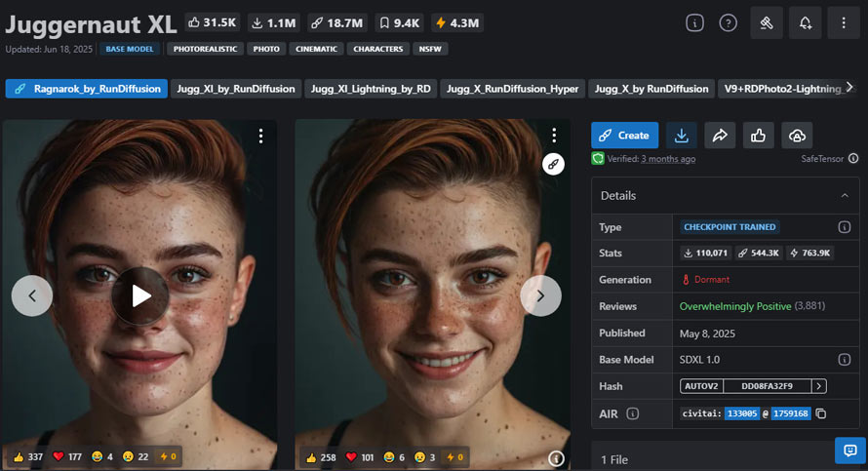This screenshot has width=868, height=471.
Task: Copy the AIR identifier using copy icon
Action: 820,413
